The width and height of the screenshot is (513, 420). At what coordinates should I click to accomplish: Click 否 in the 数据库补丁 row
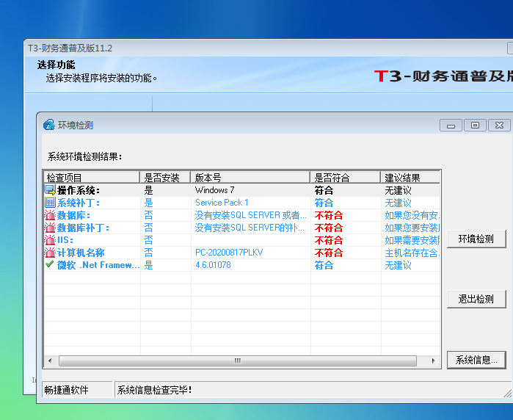(148, 228)
